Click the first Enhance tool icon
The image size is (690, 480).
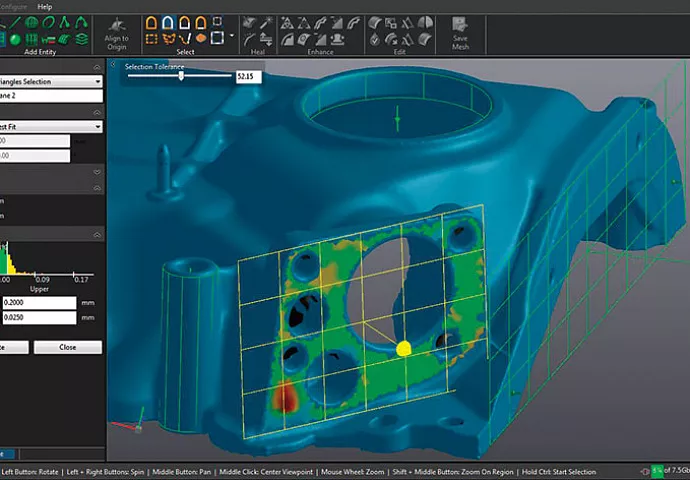[x=286, y=22]
